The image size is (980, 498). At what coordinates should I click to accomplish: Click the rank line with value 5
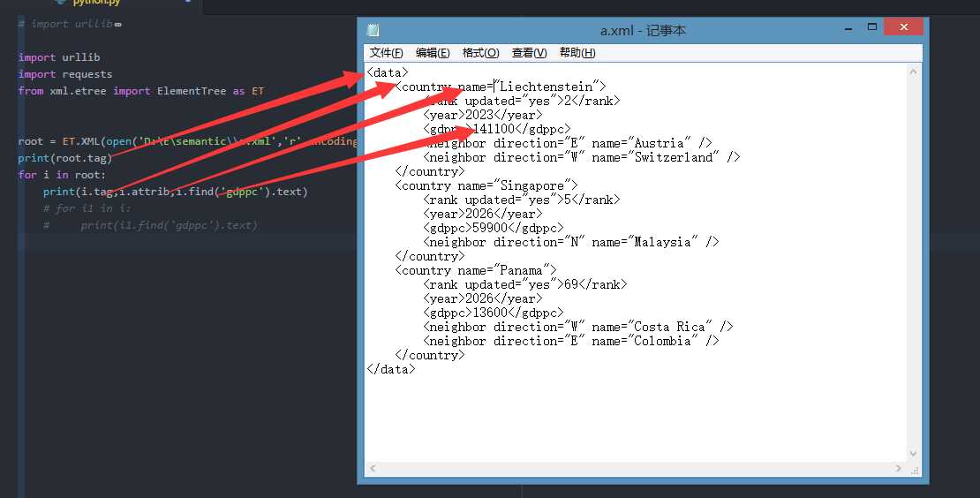click(521, 200)
